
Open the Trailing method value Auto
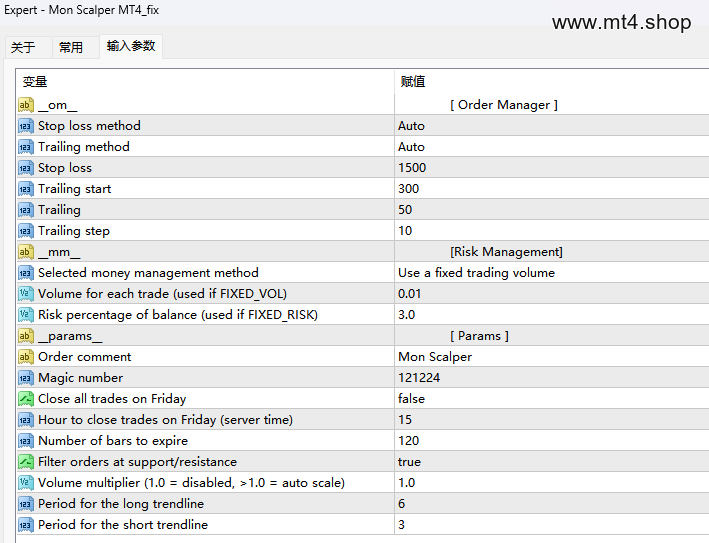click(x=552, y=147)
